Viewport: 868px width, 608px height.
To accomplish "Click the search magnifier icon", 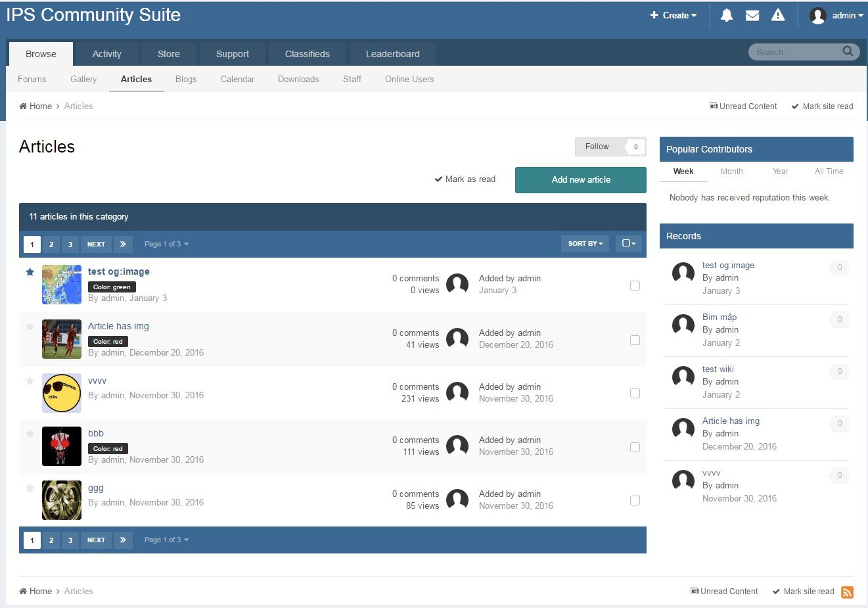I will click(848, 51).
